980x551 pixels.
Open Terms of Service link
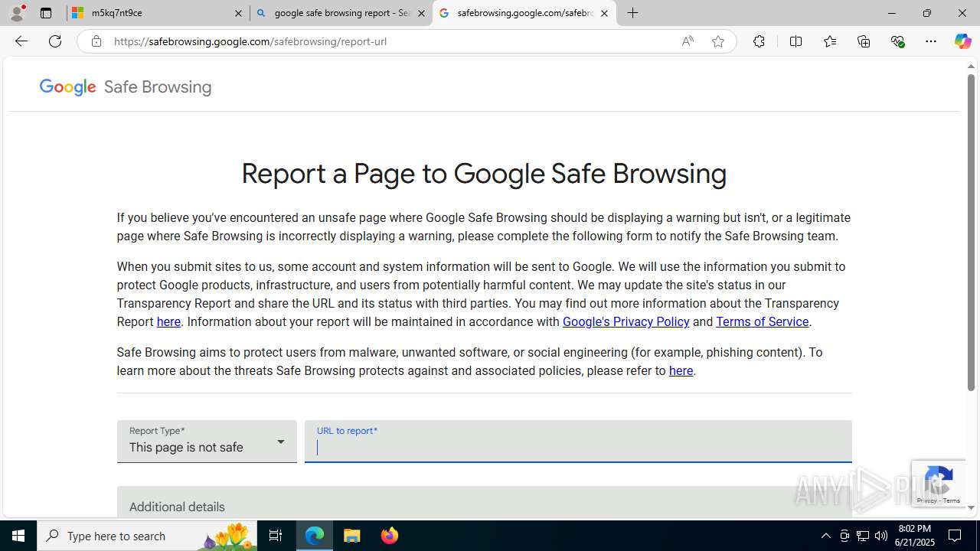(x=762, y=322)
